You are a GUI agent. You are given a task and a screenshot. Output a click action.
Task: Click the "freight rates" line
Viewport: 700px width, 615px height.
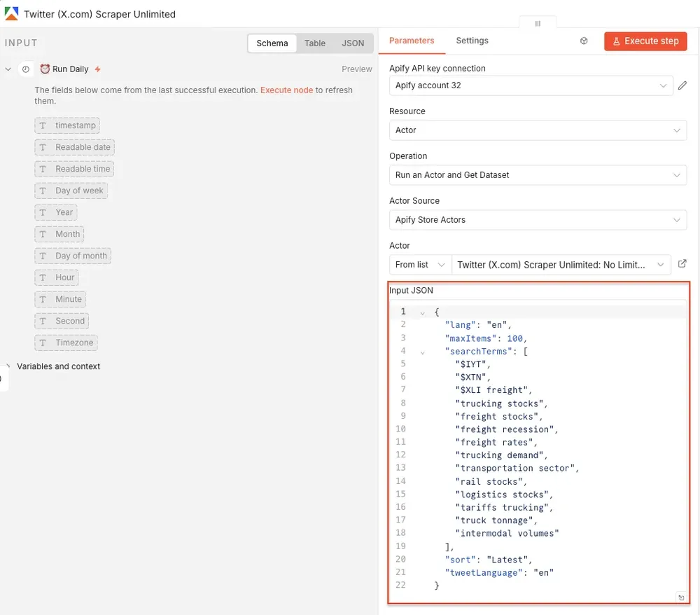tap(496, 442)
